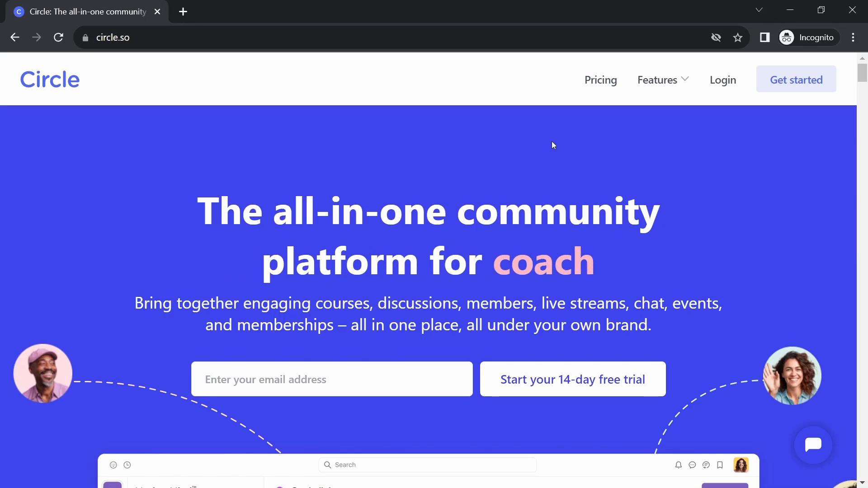
Task: Click the forward navigation arrow
Action: (36, 37)
